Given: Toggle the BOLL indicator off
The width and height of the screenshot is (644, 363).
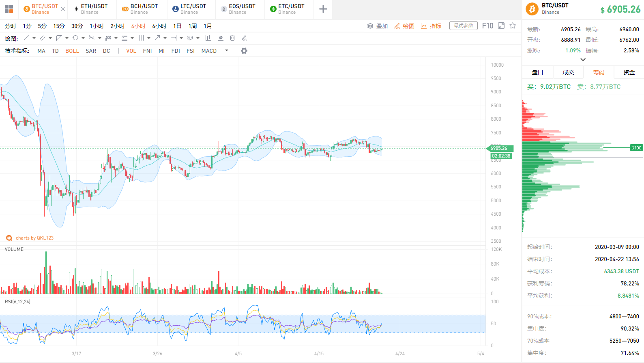Looking at the screenshot, I should tap(72, 51).
